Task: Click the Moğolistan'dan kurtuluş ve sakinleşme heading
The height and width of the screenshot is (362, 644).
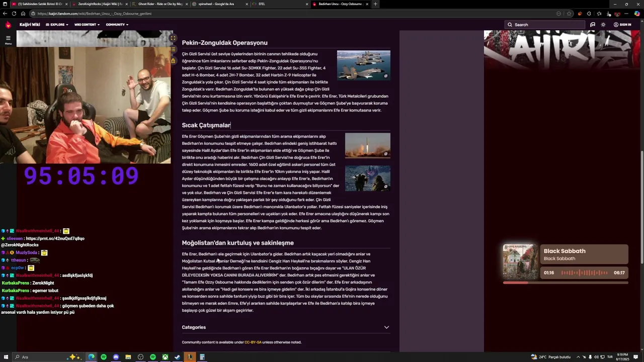Action: pyautogui.click(x=237, y=243)
